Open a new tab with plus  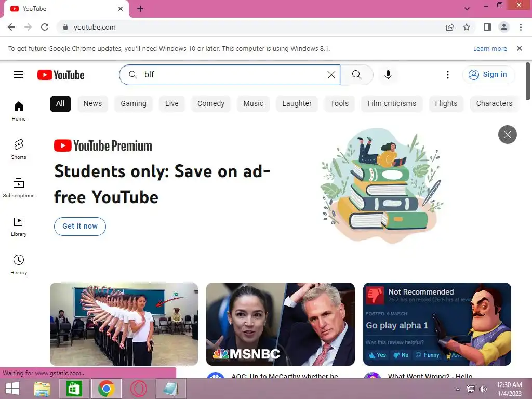140,9
